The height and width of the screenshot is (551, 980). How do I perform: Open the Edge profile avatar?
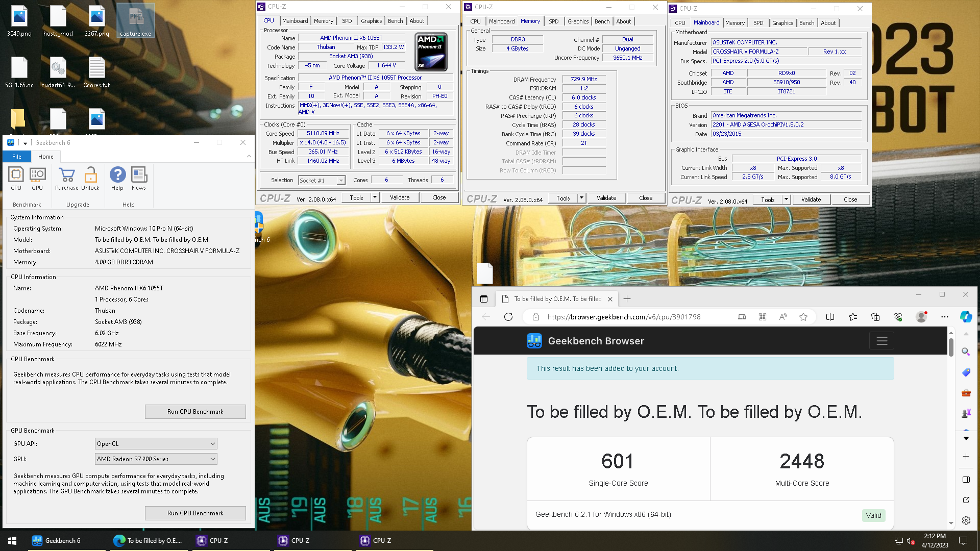coord(921,317)
